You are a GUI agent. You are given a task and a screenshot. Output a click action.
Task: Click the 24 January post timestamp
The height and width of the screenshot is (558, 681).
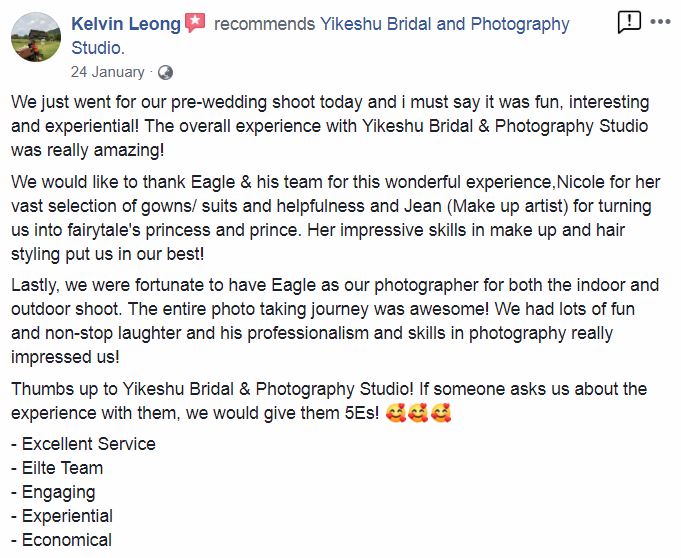pyautogui.click(x=108, y=72)
